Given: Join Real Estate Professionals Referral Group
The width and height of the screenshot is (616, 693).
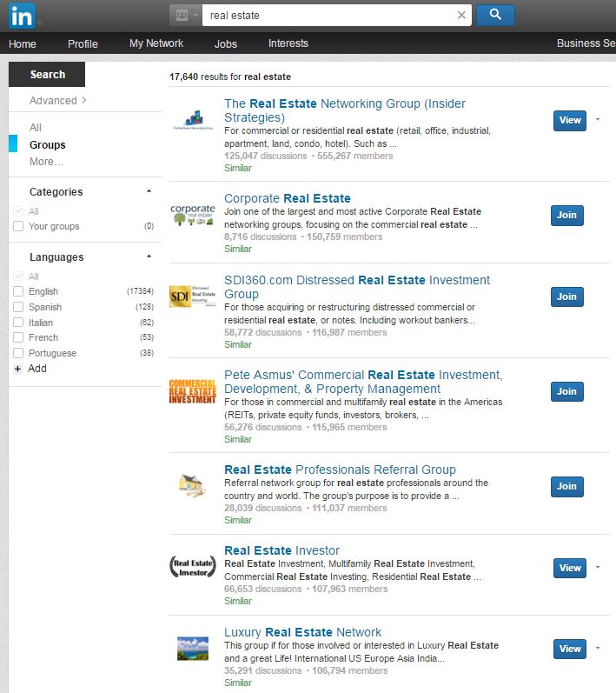Looking at the screenshot, I should pos(566,487).
